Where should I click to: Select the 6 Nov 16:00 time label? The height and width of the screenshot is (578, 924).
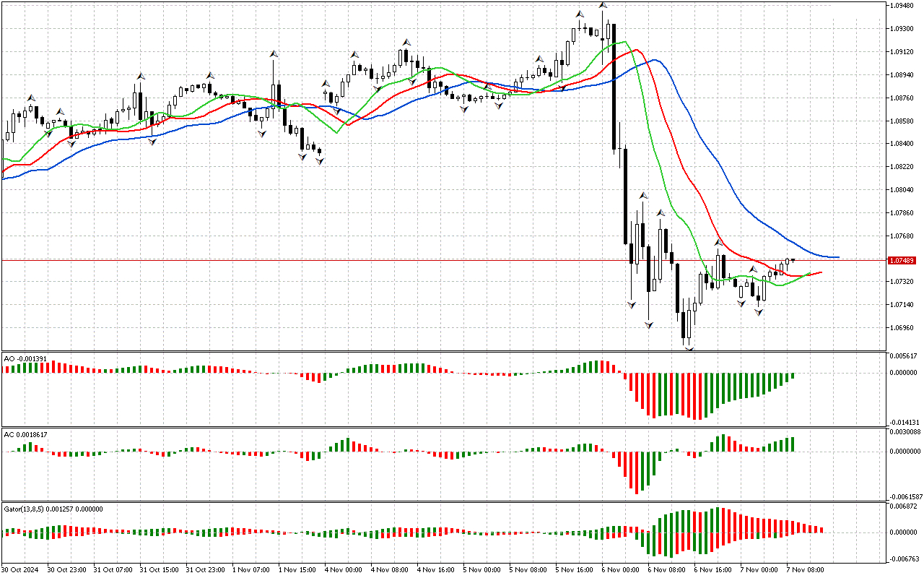[x=712, y=570]
